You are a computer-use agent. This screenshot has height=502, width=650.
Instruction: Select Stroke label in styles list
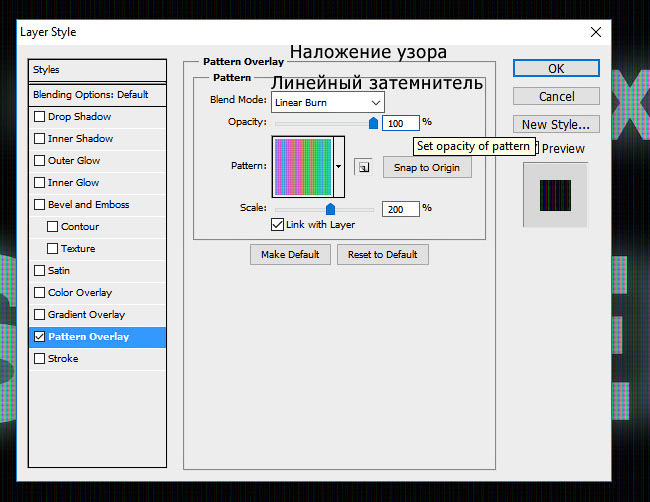click(x=63, y=358)
